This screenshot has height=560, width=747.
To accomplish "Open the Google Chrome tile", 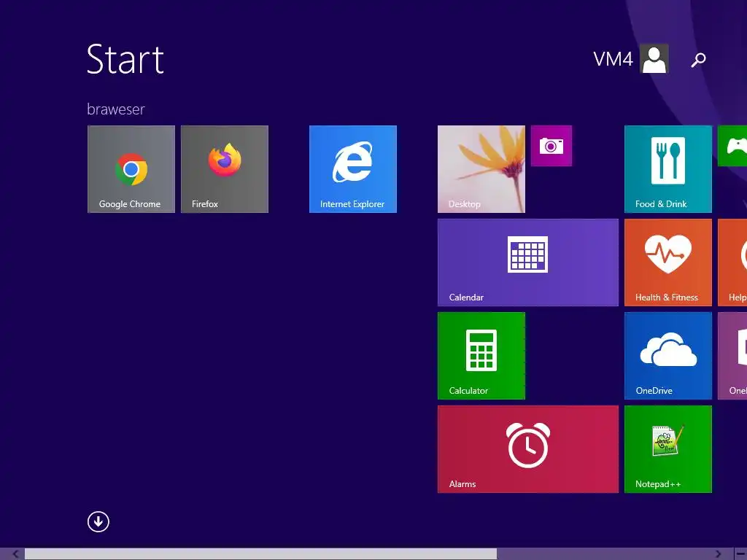I will click(x=131, y=169).
